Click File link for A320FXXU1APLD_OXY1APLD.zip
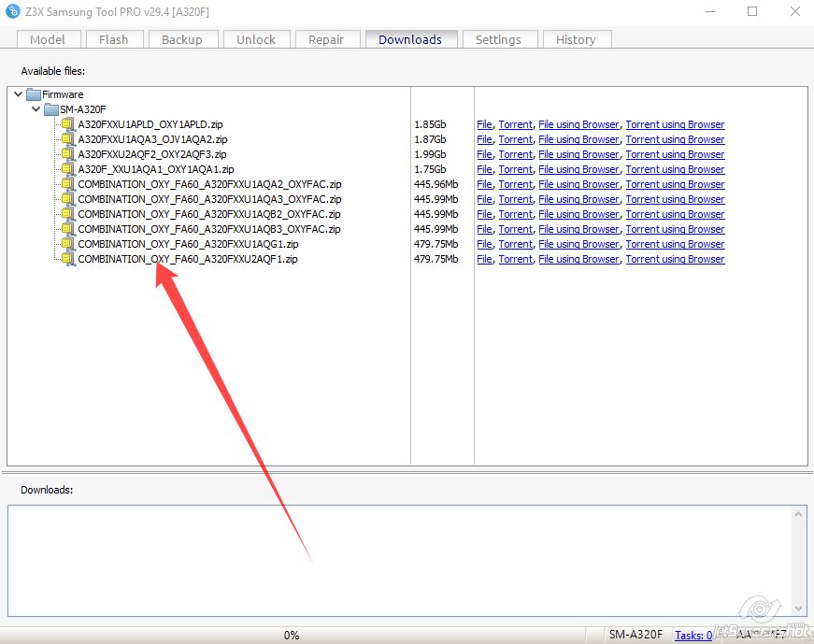 click(x=484, y=124)
